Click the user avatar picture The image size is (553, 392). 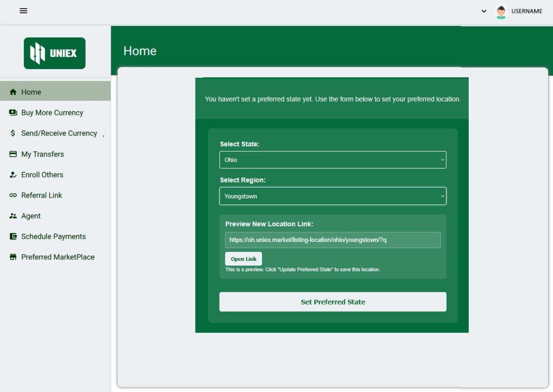point(501,11)
